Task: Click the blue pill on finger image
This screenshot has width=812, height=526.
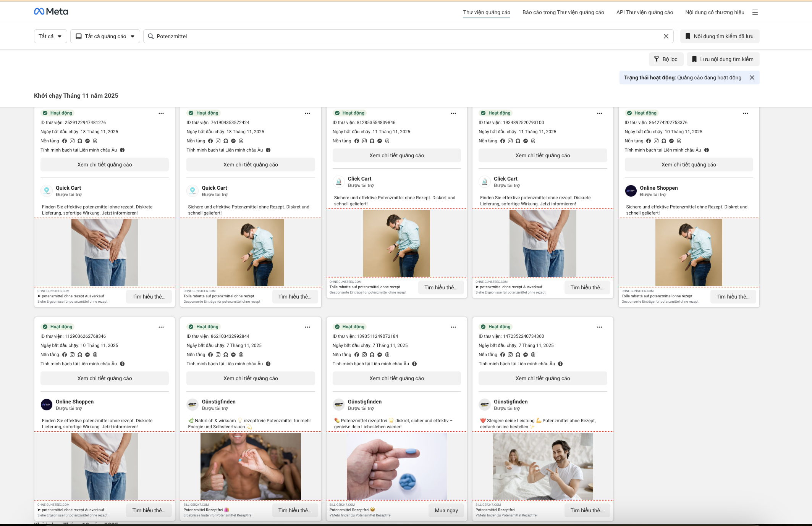Action: point(411,452)
